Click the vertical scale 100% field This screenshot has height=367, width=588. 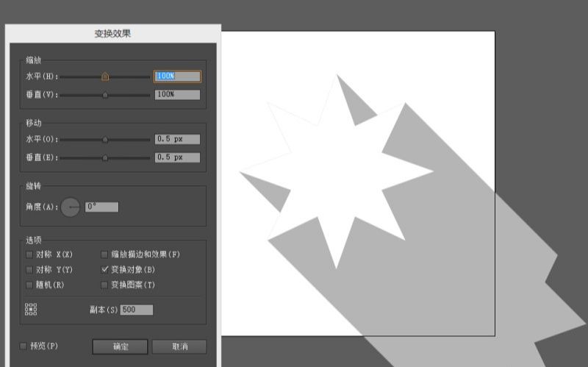(177, 95)
